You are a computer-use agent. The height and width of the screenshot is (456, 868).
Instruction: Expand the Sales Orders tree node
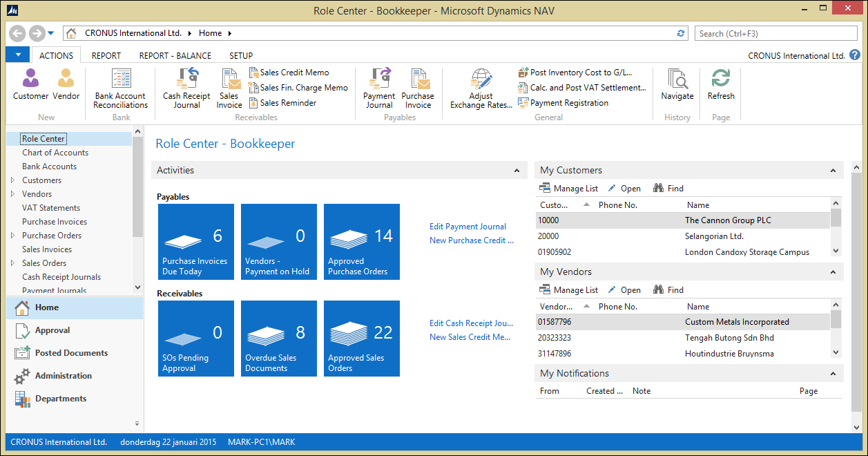click(x=12, y=263)
